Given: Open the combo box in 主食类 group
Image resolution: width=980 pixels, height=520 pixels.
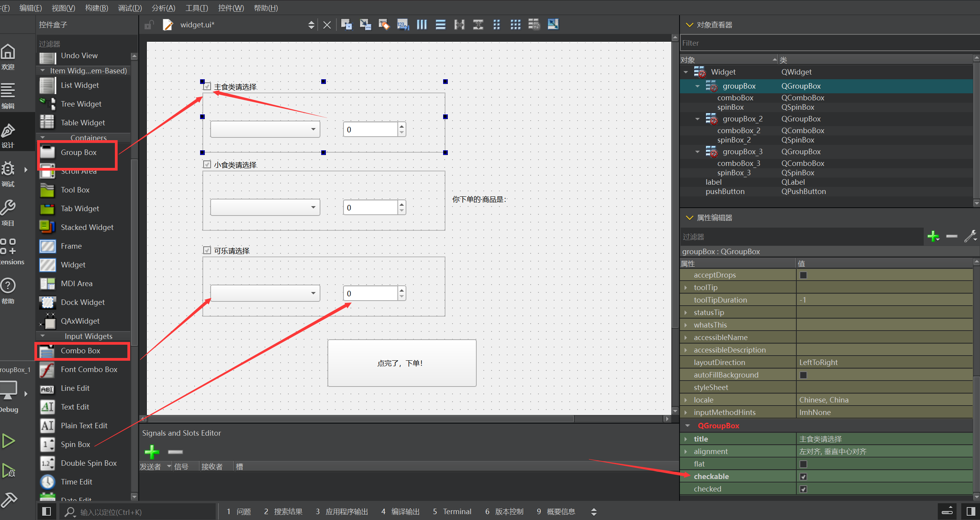Looking at the screenshot, I should pyautogui.click(x=265, y=129).
